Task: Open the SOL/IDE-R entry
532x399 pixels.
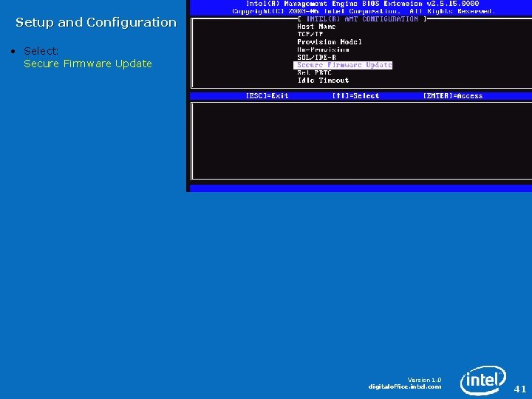Action: point(316,58)
